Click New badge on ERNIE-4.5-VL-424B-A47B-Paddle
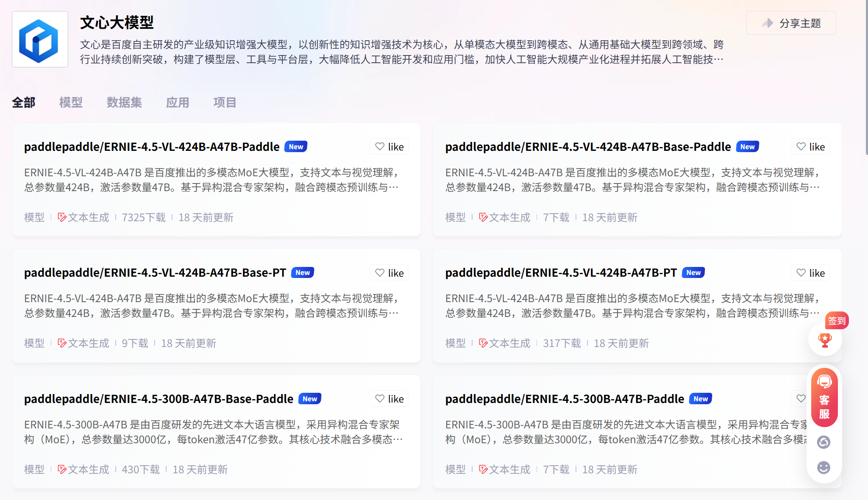868x500 pixels. point(296,147)
